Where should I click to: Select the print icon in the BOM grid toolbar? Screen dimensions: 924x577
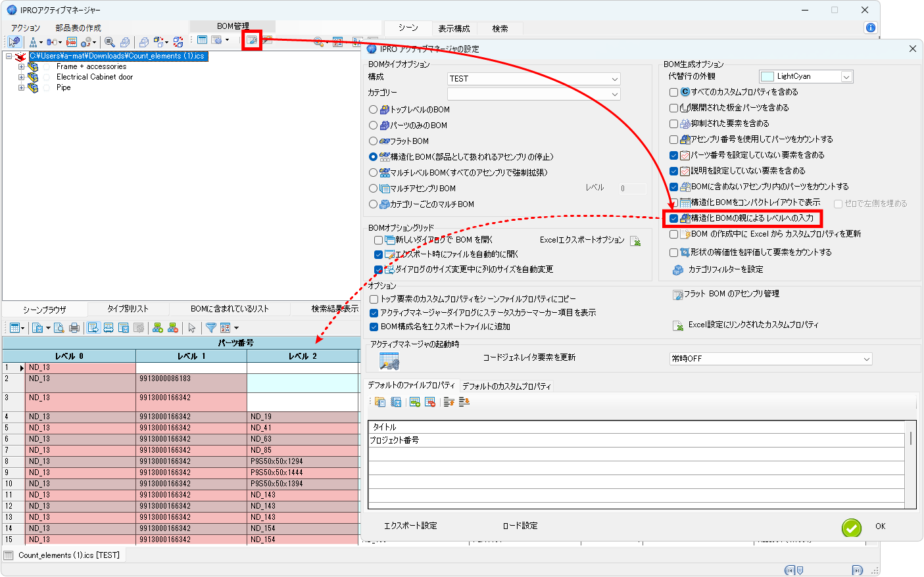(x=74, y=329)
